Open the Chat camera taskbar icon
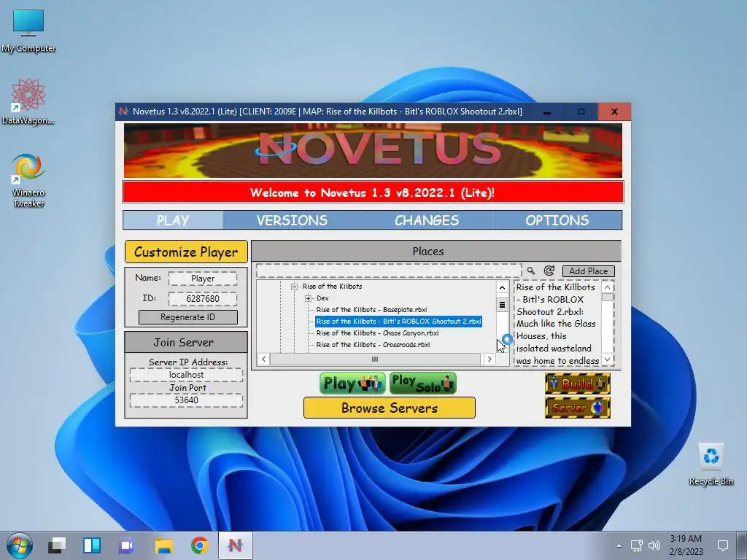Image resolution: width=747 pixels, height=560 pixels. point(127,545)
